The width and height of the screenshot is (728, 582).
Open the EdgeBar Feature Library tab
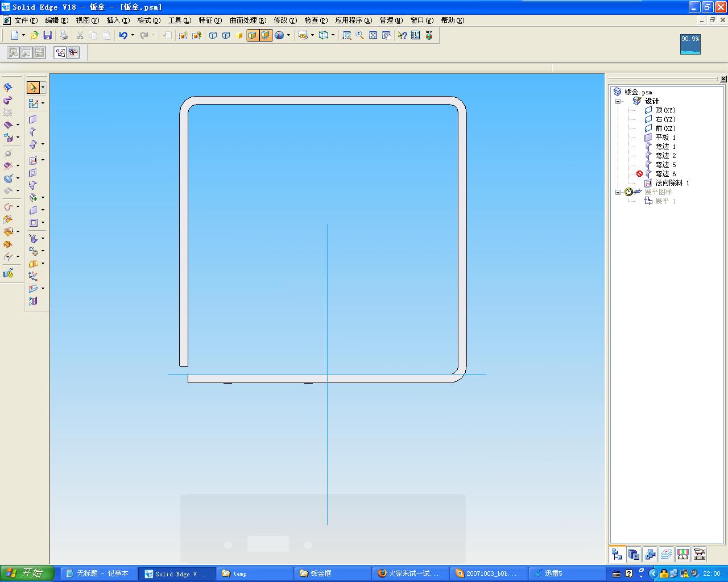[634, 554]
